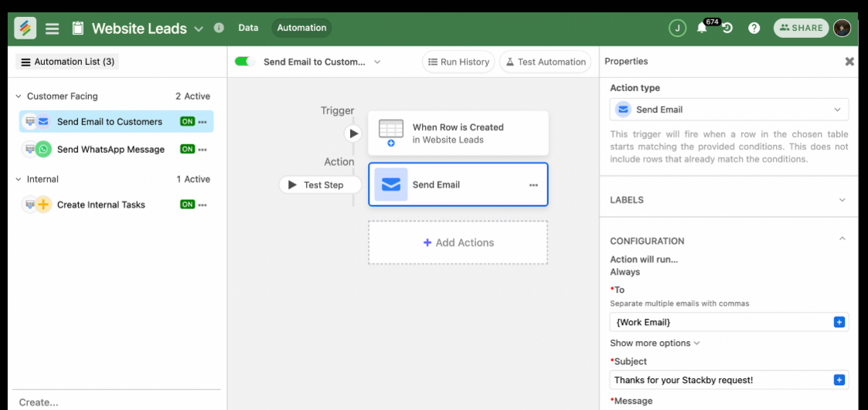Open notifications bell with 674 badge

pyautogui.click(x=702, y=29)
